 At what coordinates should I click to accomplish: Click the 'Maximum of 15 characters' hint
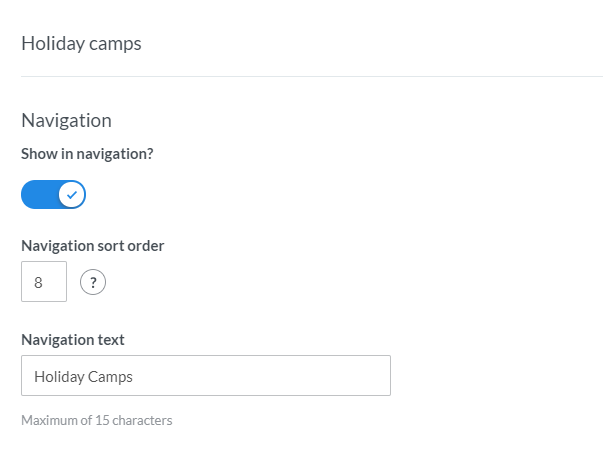pos(97,420)
